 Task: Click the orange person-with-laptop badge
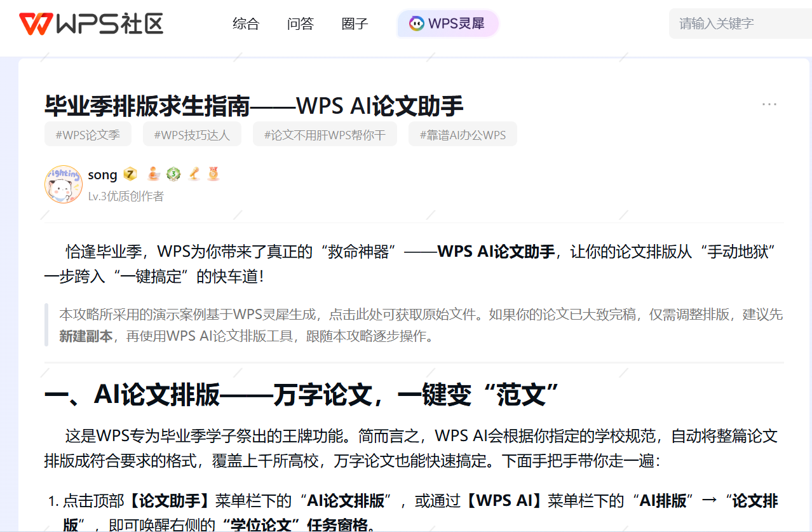(x=154, y=174)
